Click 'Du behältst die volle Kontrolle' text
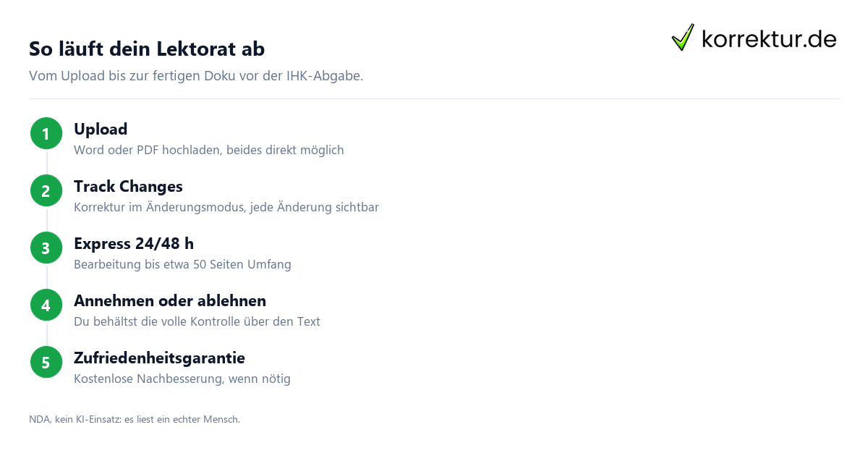The image size is (868, 456). 197,322
